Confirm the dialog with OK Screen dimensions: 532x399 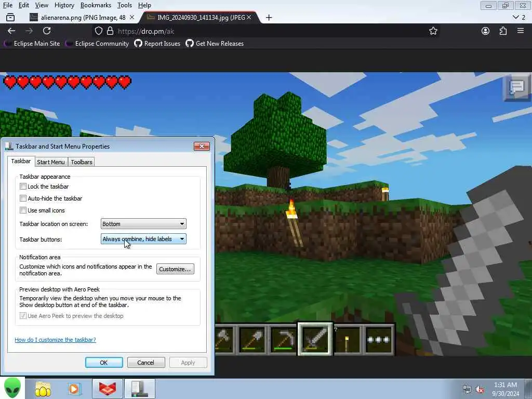pyautogui.click(x=104, y=362)
